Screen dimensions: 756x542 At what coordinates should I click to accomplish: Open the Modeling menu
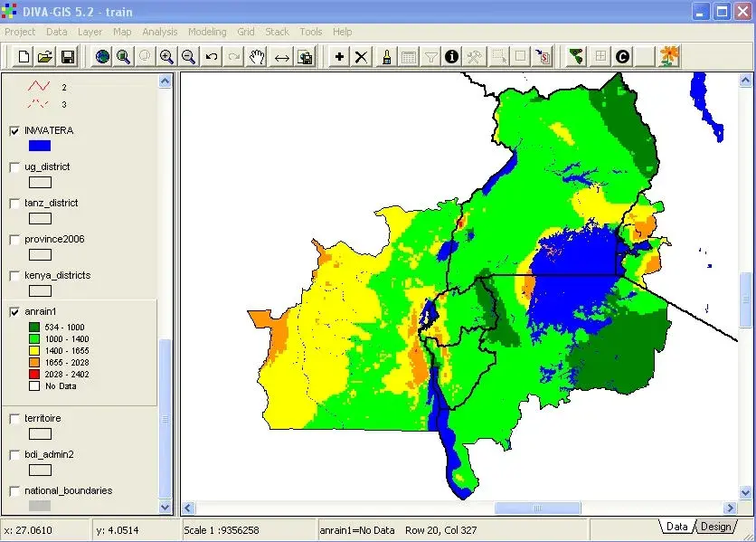point(207,32)
